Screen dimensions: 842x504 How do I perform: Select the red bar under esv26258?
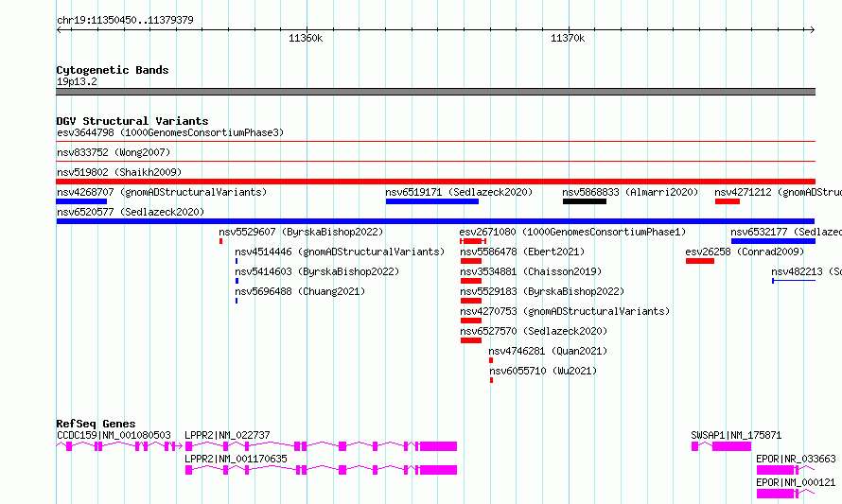click(700, 261)
